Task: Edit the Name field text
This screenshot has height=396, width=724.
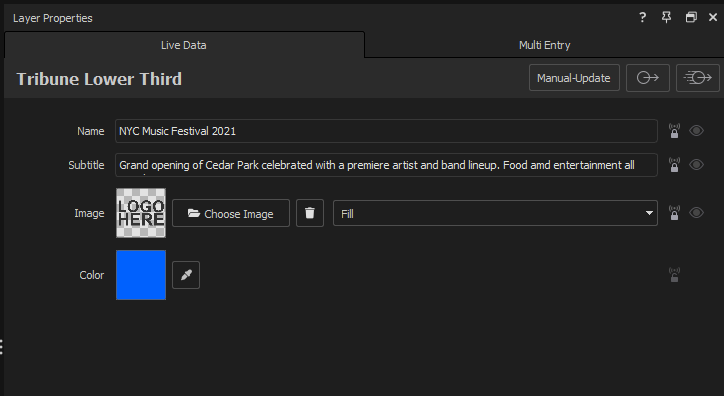Action: (x=386, y=131)
